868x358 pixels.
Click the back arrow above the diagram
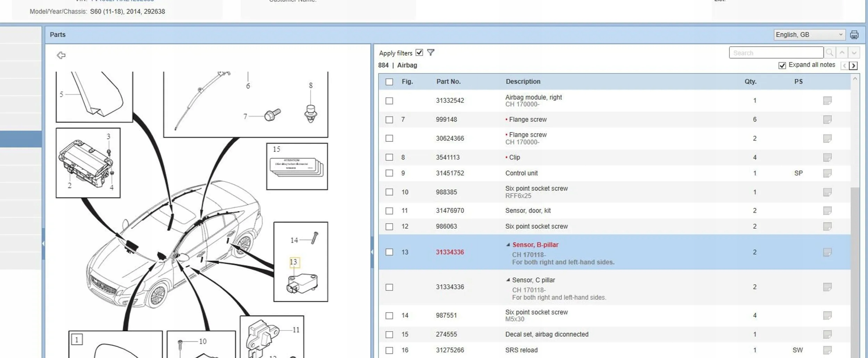coord(61,55)
